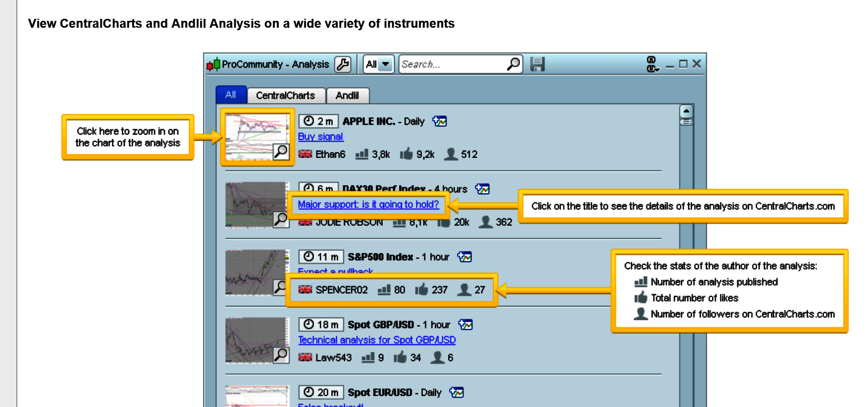Open chart icon beside Spot GBP/USD - 1 hour
Viewport: 868px width, 407px height.
(465, 324)
